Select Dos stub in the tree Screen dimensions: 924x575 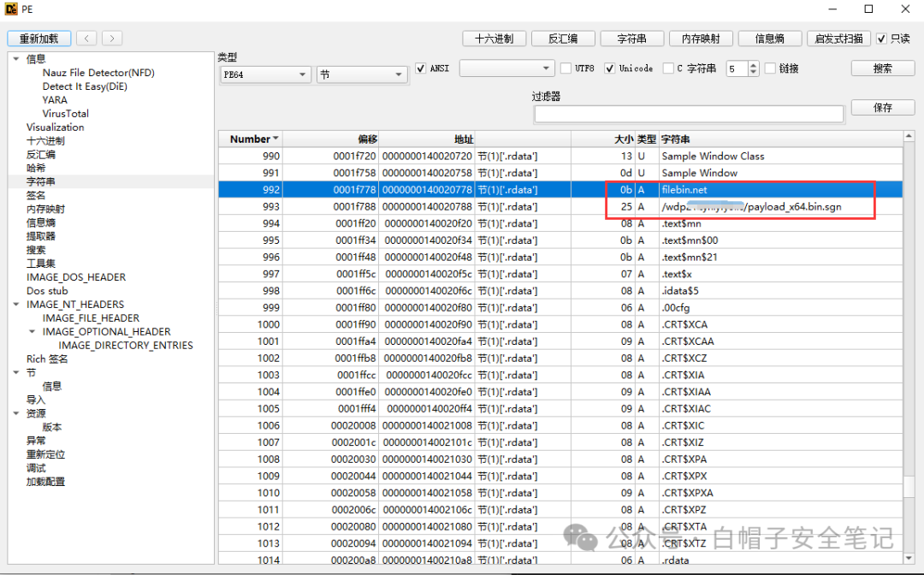pyautogui.click(x=47, y=290)
